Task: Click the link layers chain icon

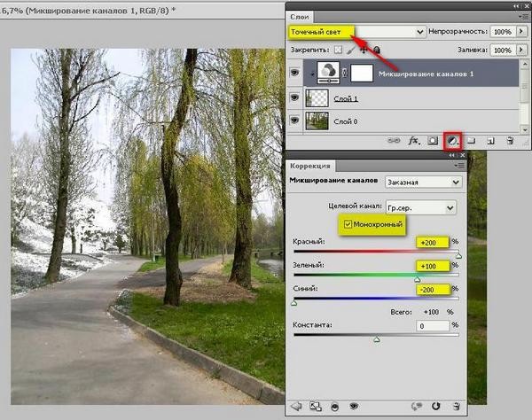Action: point(394,141)
